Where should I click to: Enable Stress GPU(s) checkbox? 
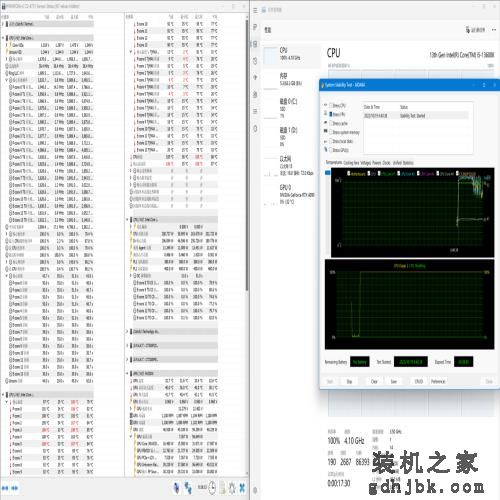tap(331, 150)
